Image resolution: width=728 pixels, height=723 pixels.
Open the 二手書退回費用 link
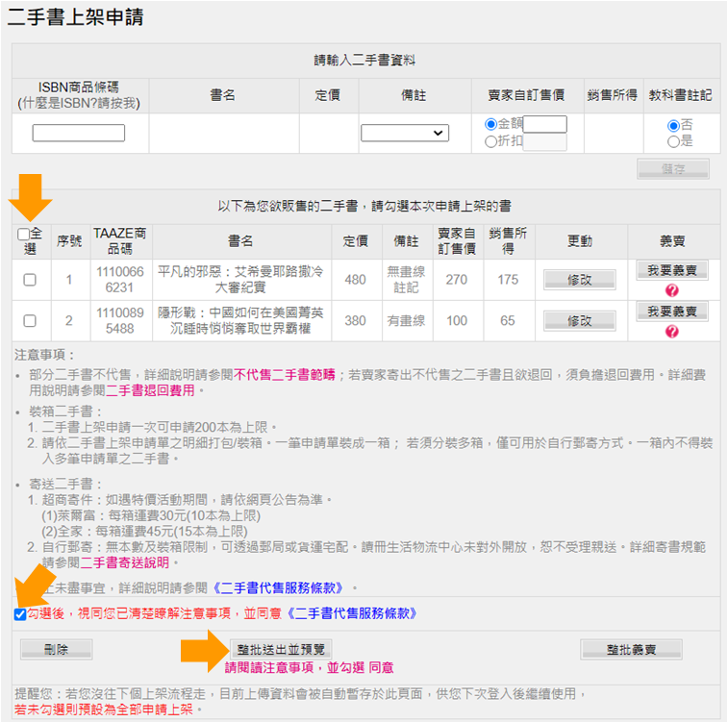click(x=150, y=390)
